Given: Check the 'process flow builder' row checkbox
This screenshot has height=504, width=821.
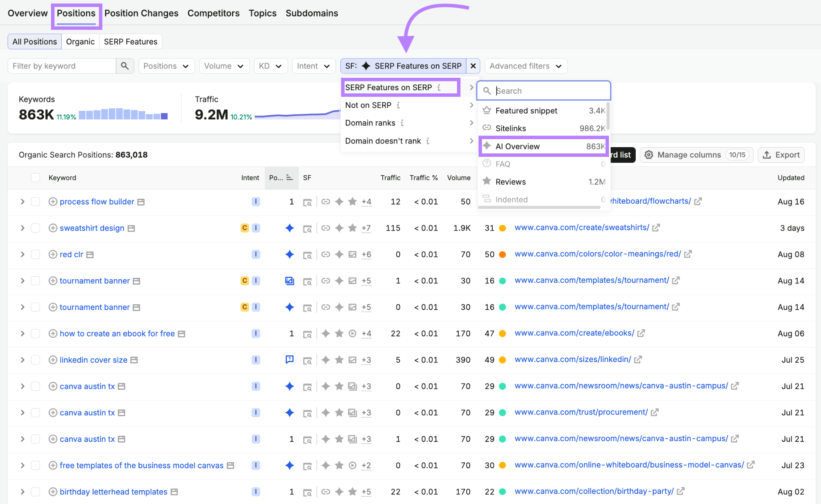Looking at the screenshot, I should [35, 202].
